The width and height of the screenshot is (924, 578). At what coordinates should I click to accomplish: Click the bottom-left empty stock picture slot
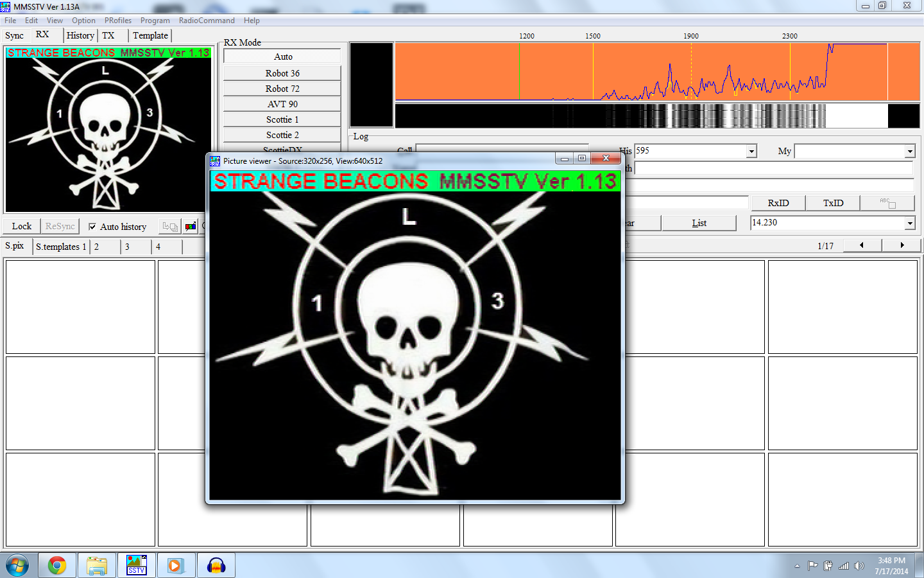pyautogui.click(x=80, y=500)
